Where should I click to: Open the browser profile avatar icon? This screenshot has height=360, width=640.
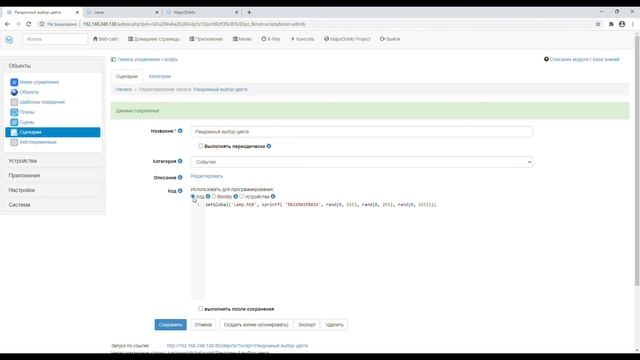click(x=622, y=24)
